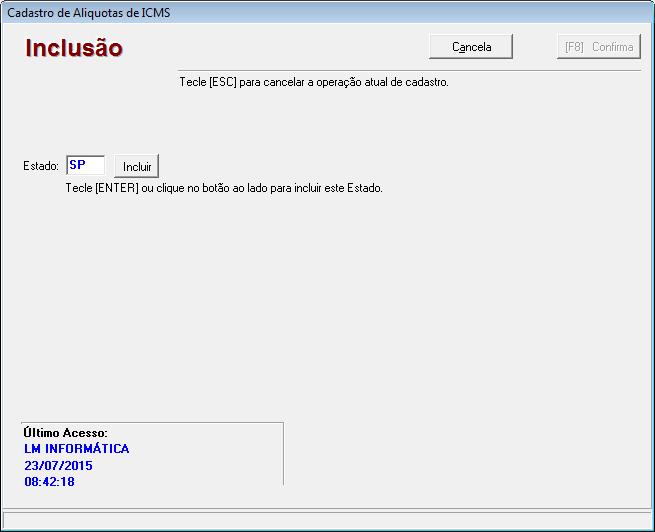The width and height of the screenshot is (655, 532).
Task: Click the Inclusão heading
Action: pyautogui.click(x=74, y=48)
